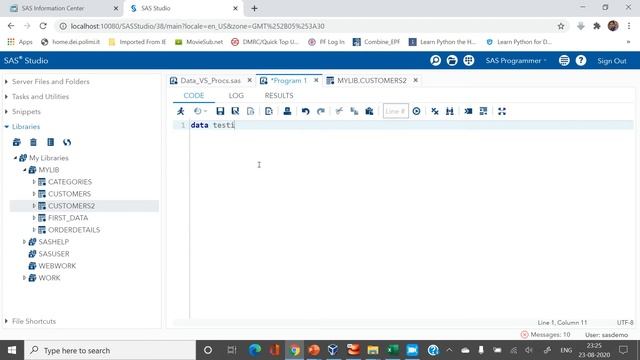Click the Delete trash icon in Libraries
The width and height of the screenshot is (640, 360).
point(33,142)
